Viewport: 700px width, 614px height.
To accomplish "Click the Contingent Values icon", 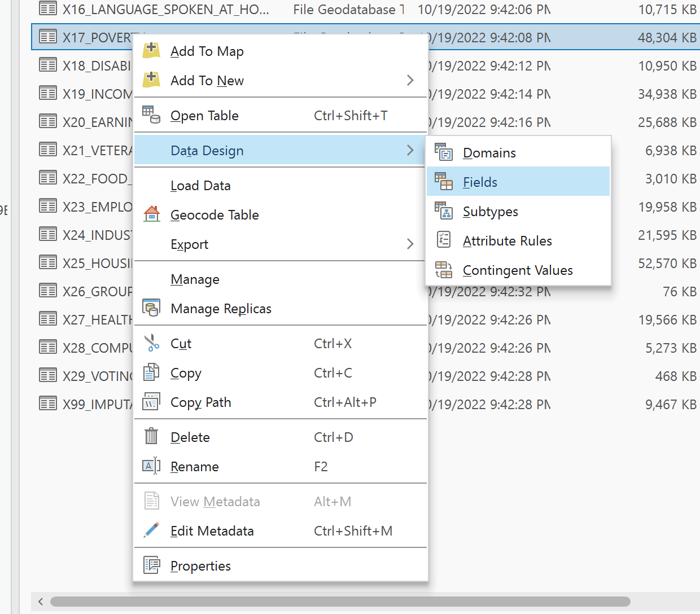I will point(444,270).
